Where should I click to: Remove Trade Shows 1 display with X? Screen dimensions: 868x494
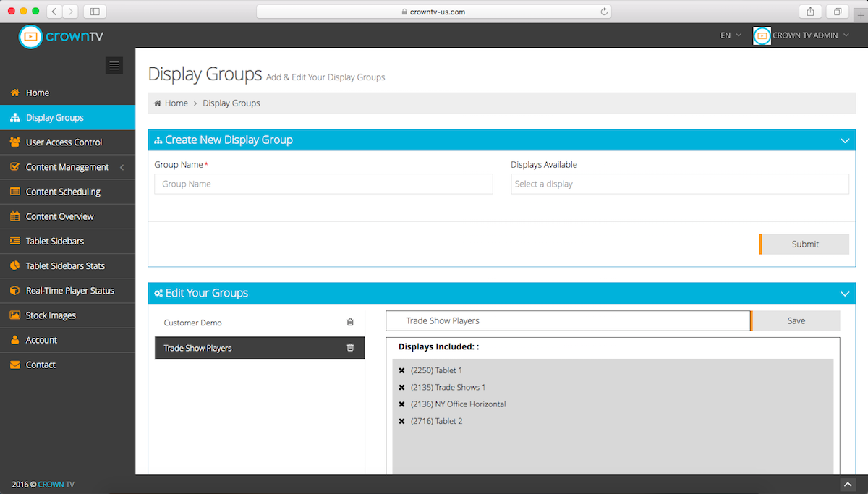402,388
